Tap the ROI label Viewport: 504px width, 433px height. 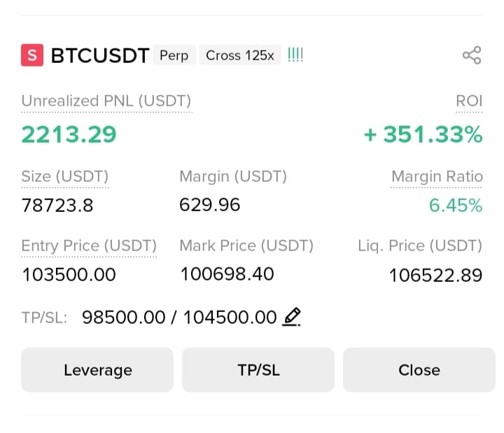coord(469,101)
